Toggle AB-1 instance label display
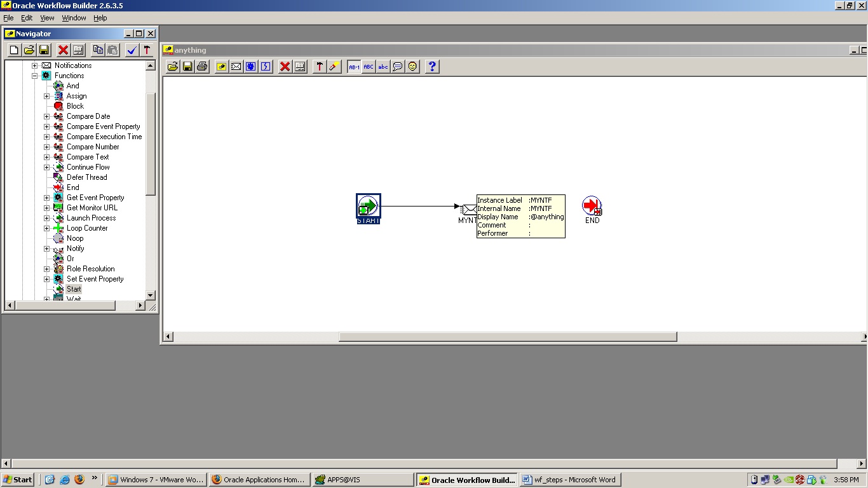Viewport: 868px width, 488px height. point(354,67)
